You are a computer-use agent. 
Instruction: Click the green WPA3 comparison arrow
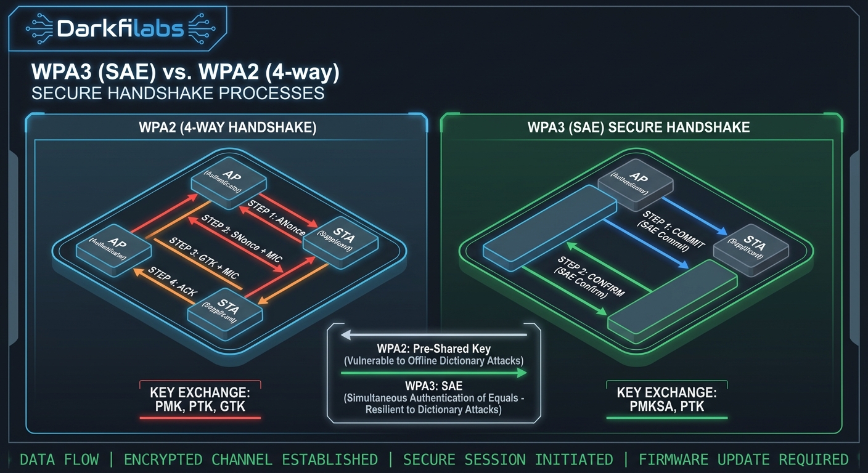click(433, 373)
